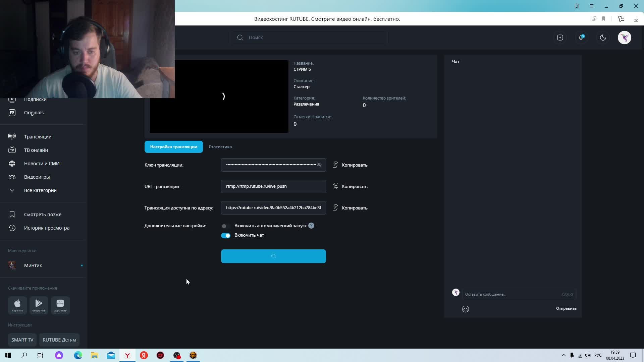Reveal stream key with eye icon
Image resolution: width=644 pixels, height=362 pixels.
(319, 165)
